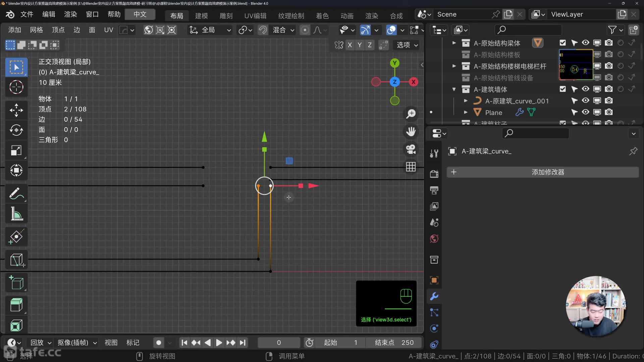This screenshot has width=644, height=362.
Task: Select the Measure ruler tool
Action: point(16,214)
